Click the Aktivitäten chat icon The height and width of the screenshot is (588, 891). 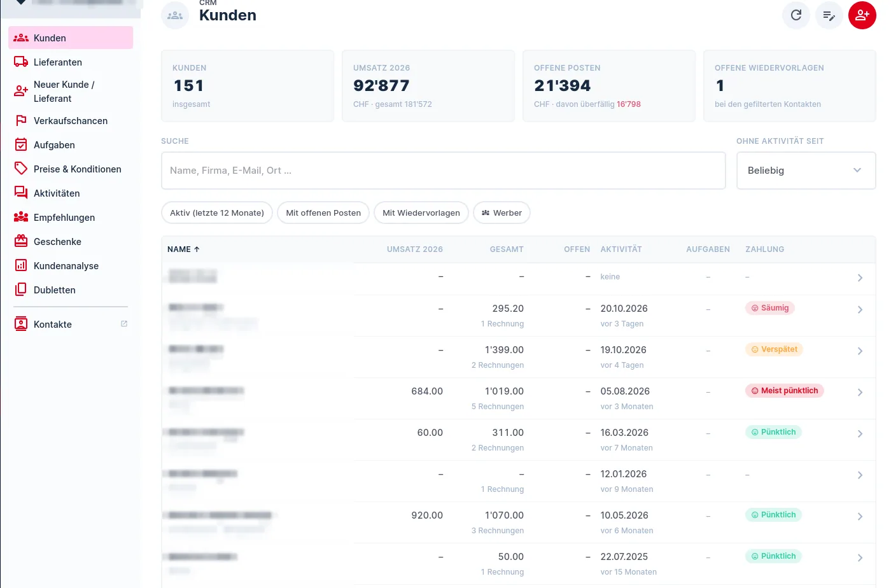(x=21, y=193)
